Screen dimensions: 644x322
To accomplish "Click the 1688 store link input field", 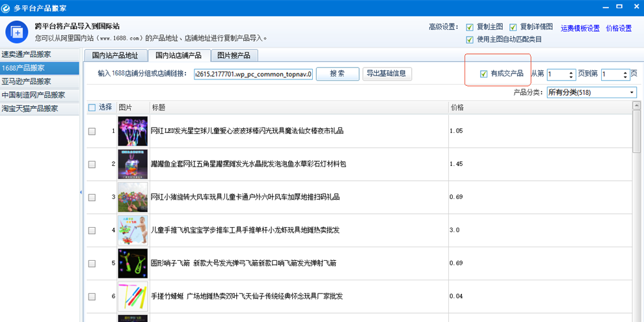I will [254, 74].
